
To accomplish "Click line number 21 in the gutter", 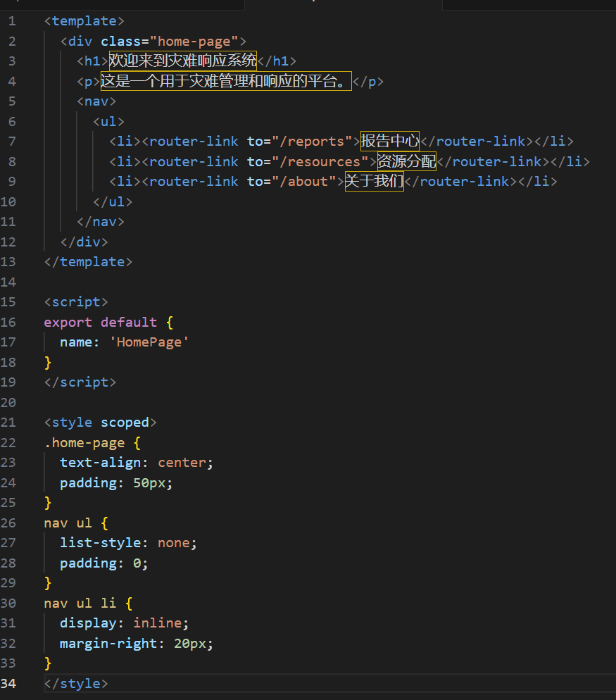I will [x=8, y=423].
